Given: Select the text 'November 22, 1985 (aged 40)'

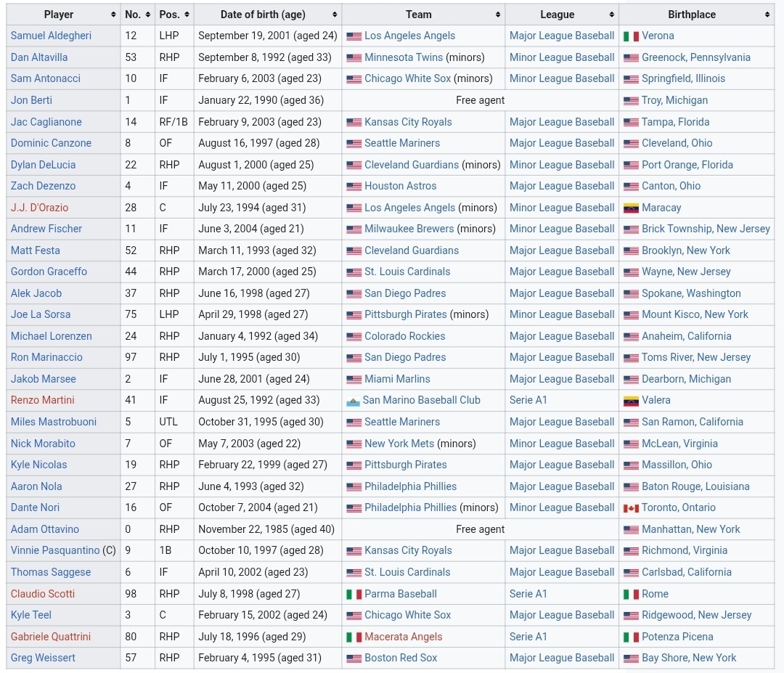Looking at the screenshot, I should point(266,529).
